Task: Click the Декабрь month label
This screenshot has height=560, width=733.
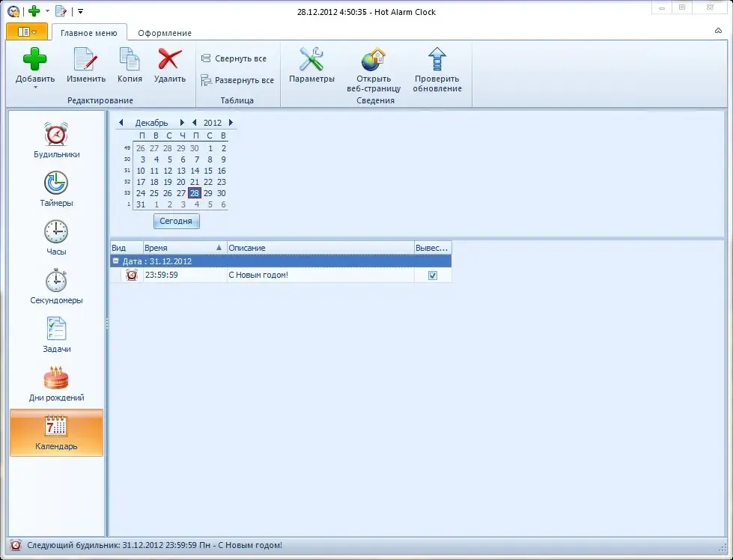Action: [151, 123]
